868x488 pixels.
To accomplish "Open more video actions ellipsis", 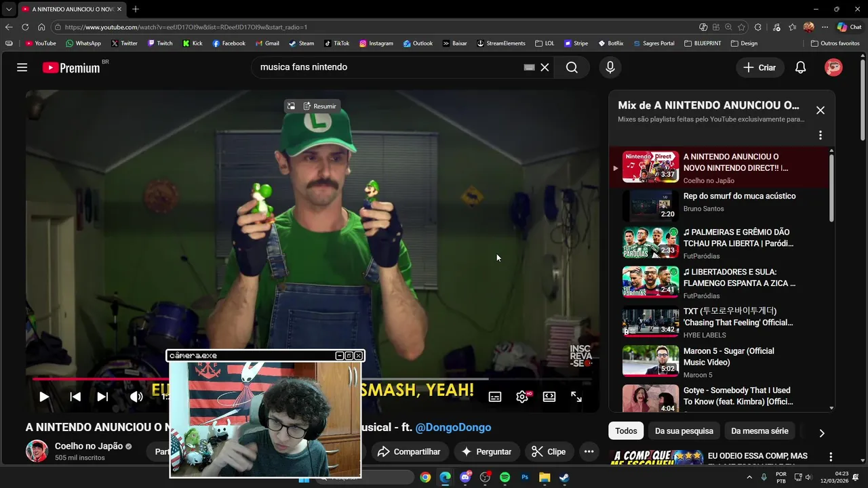I will [589, 451].
